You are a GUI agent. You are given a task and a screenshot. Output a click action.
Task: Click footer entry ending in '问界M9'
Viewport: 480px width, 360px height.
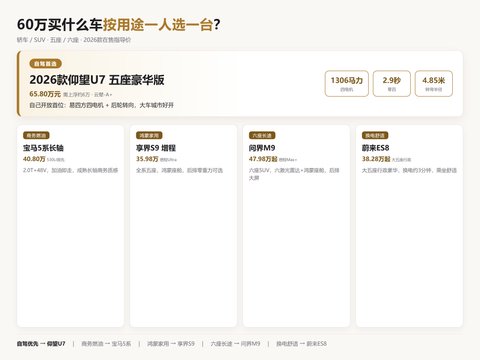tap(235, 344)
